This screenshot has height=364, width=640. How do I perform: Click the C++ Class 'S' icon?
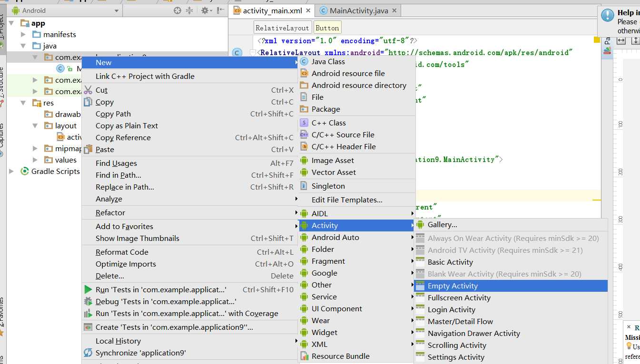304,123
